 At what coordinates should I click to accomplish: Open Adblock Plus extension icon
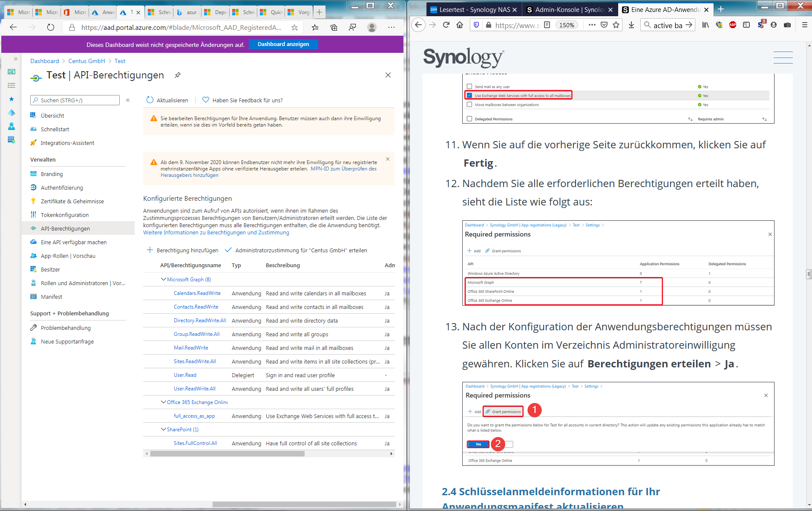tap(733, 25)
